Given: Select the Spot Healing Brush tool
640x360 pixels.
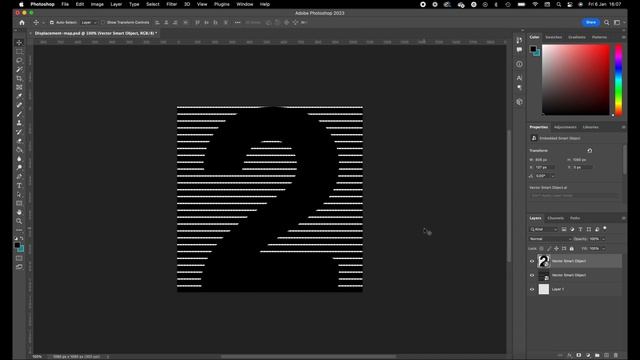Looking at the screenshot, I should [19, 105].
